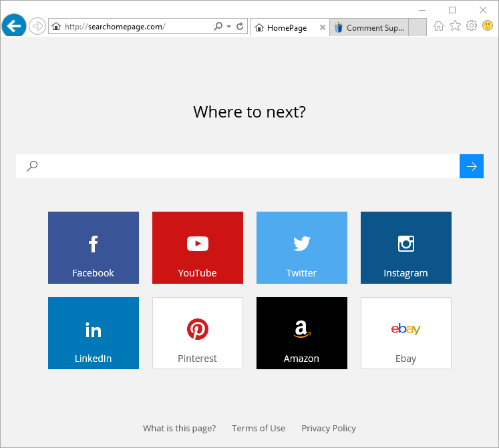This screenshot has height=448, width=499.
Task: Maximize the browser window
Action: click(452, 10)
